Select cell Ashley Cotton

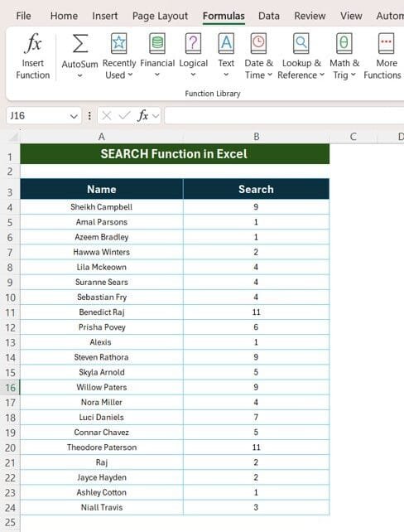102,492
